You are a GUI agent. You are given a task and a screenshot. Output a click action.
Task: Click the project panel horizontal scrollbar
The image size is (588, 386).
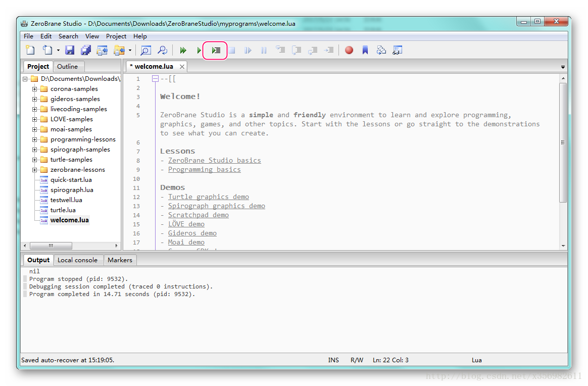tap(51, 246)
